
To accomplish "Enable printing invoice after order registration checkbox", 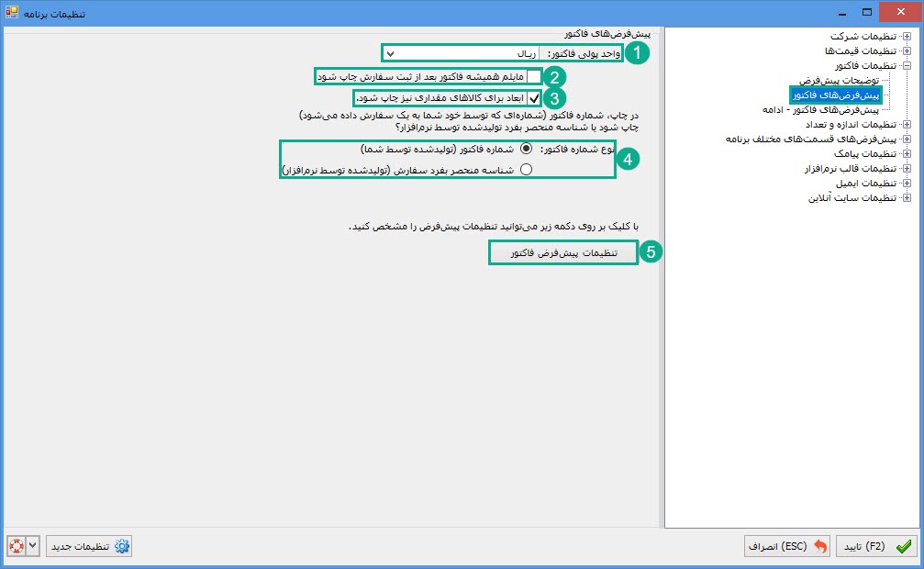I will click(x=534, y=76).
